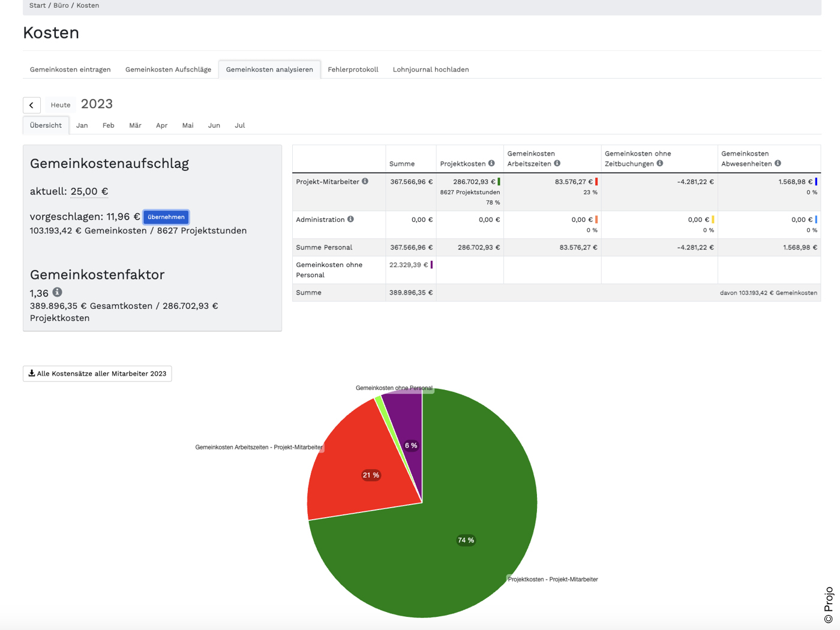Click info icon beside Gemeinkosten Arbeitszeiten header
Image resolution: width=840 pixels, height=630 pixels.
[557, 163]
